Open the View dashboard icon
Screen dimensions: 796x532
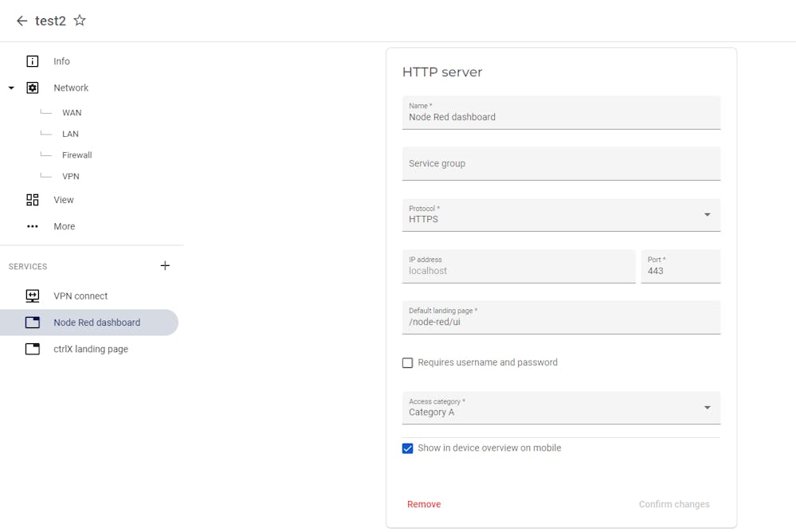(33, 200)
